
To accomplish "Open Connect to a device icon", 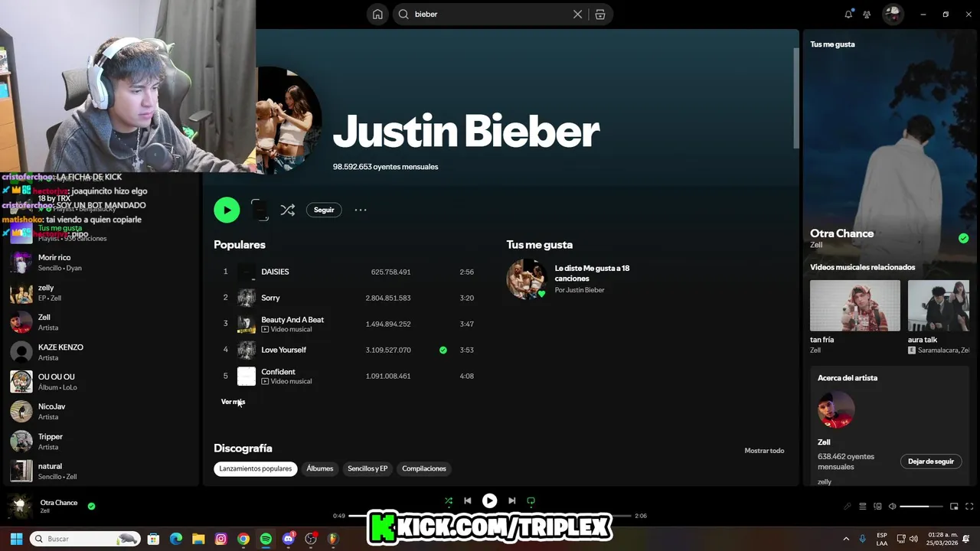I will point(877,506).
